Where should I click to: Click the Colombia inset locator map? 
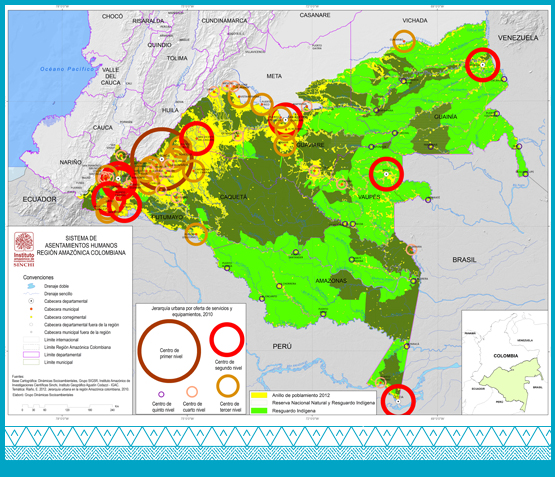point(505,362)
